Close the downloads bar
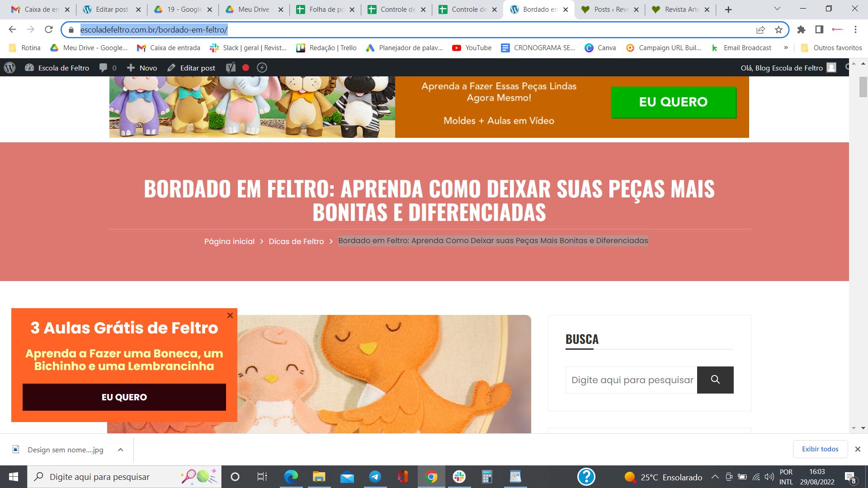868x488 pixels. click(x=858, y=449)
